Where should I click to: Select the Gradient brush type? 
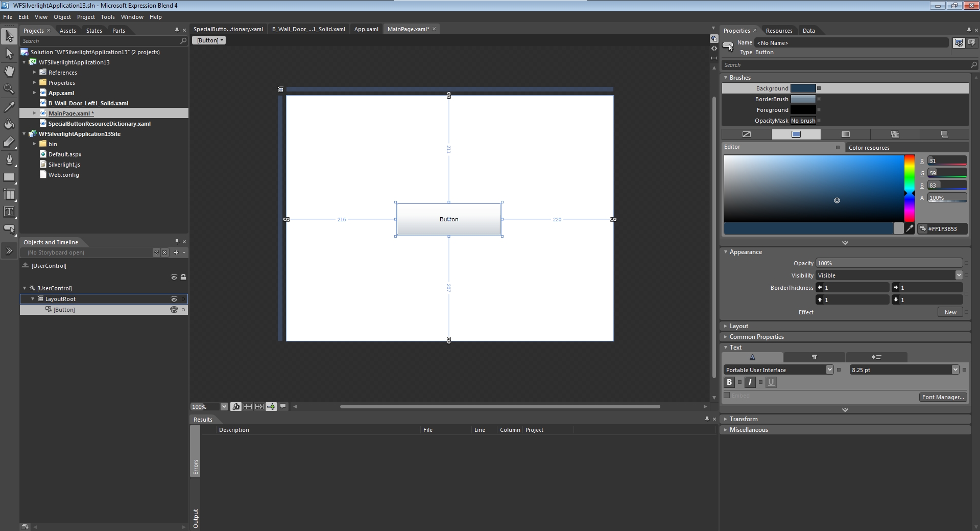coord(845,134)
